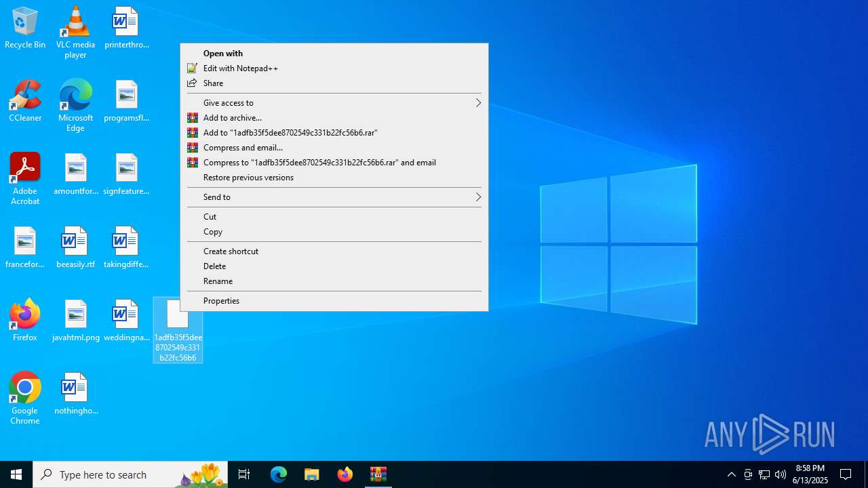Open Task View in taskbar
868x488 pixels.
[244, 474]
